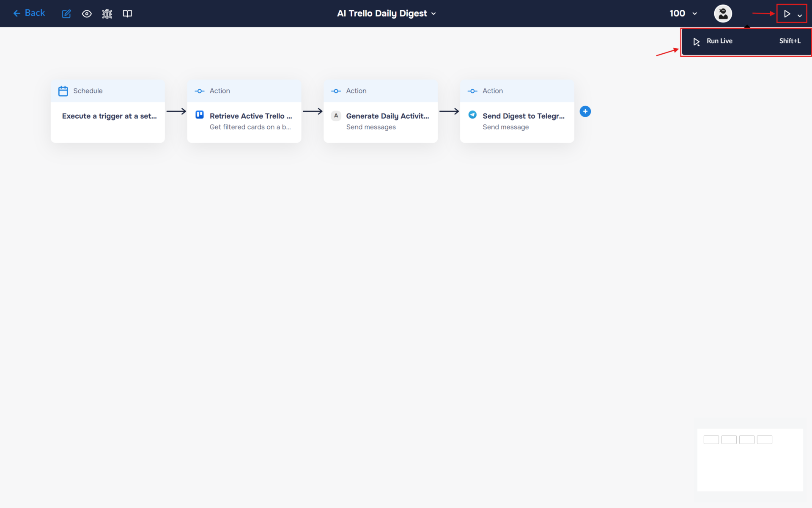Click the Schedule calendar icon
Image resolution: width=812 pixels, height=508 pixels.
click(63, 91)
